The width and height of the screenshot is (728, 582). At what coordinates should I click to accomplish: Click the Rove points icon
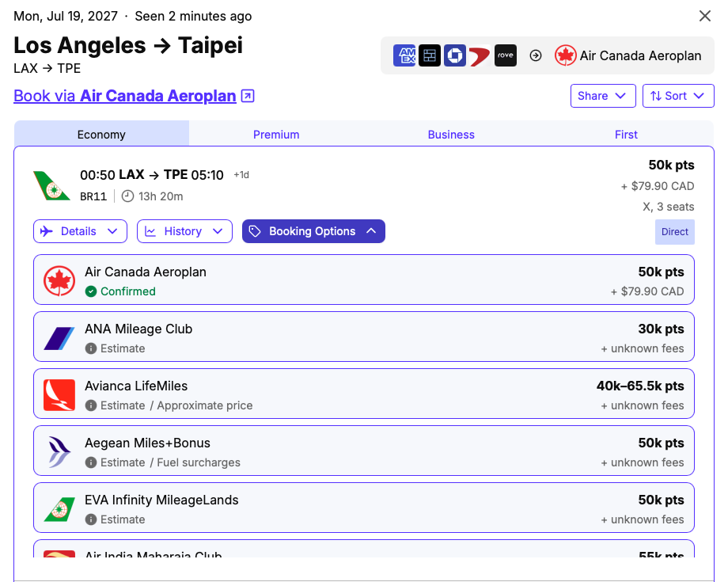point(506,55)
